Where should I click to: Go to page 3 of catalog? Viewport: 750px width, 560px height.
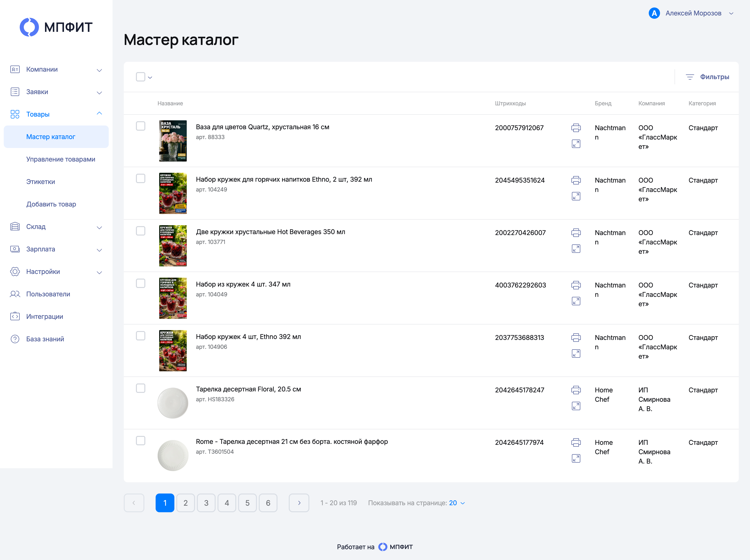pos(206,503)
